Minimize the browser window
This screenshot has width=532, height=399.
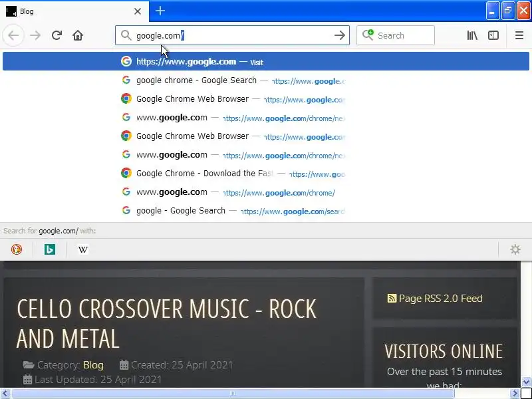[x=492, y=11]
